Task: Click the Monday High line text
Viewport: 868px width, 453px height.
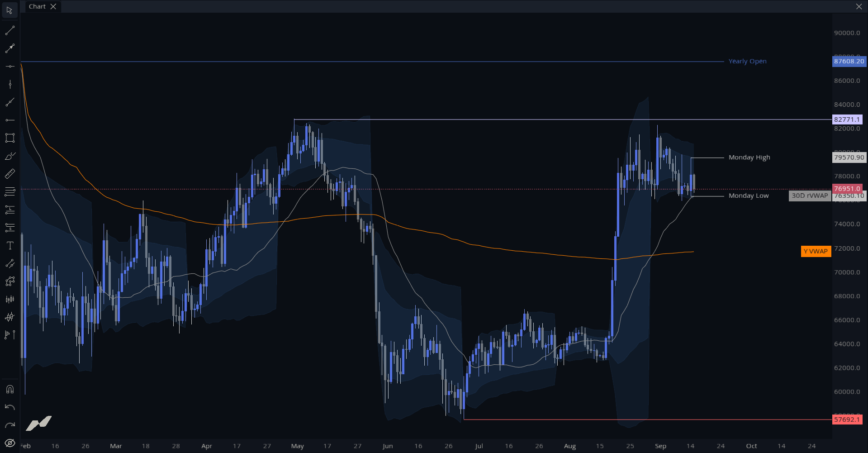Action: pyautogui.click(x=749, y=157)
